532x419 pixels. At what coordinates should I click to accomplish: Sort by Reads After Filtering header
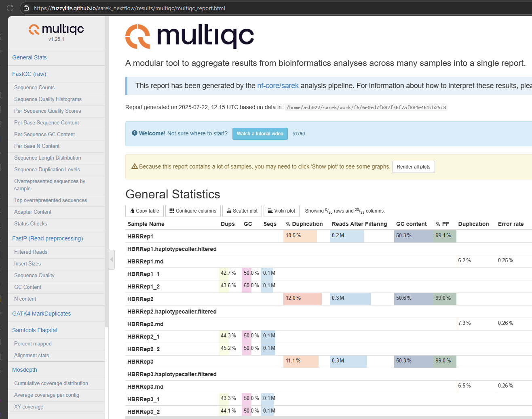click(359, 224)
